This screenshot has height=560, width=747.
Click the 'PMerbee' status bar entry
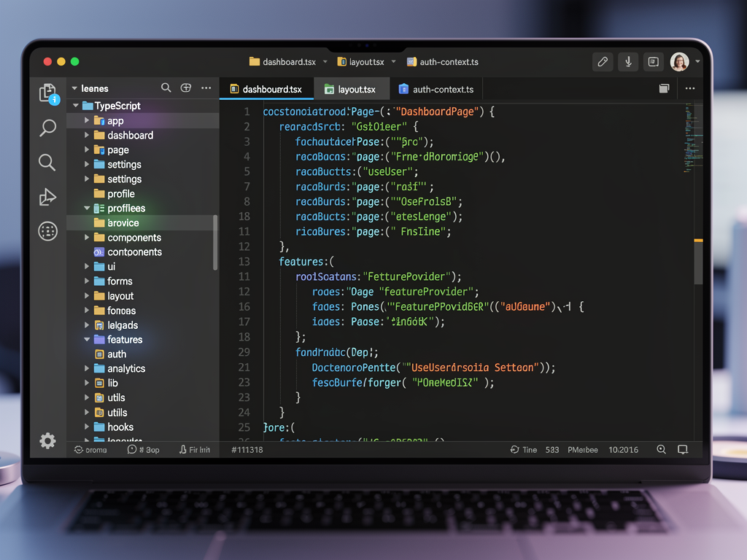coord(583,450)
